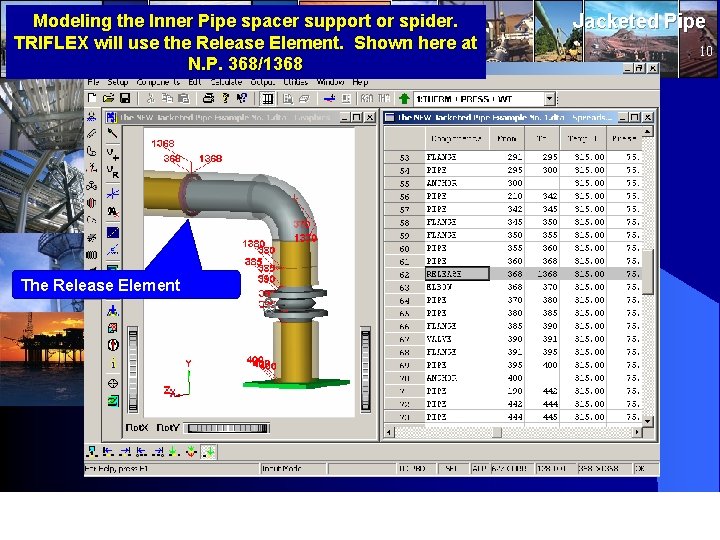Click the yellow question mark Help icon
Image resolution: width=720 pixels, height=540 pixels.
click(x=225, y=98)
